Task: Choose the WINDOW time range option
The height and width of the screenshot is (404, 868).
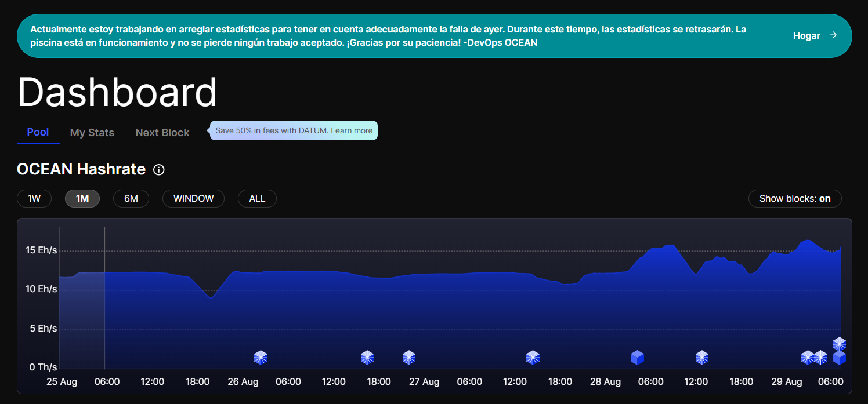Action: (x=193, y=199)
